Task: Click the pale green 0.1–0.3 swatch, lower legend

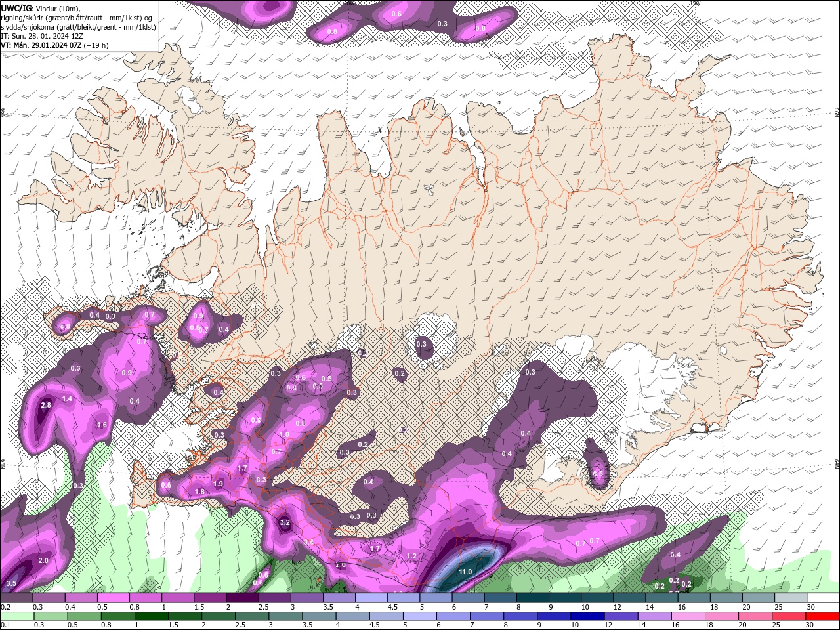Action: tap(17, 616)
